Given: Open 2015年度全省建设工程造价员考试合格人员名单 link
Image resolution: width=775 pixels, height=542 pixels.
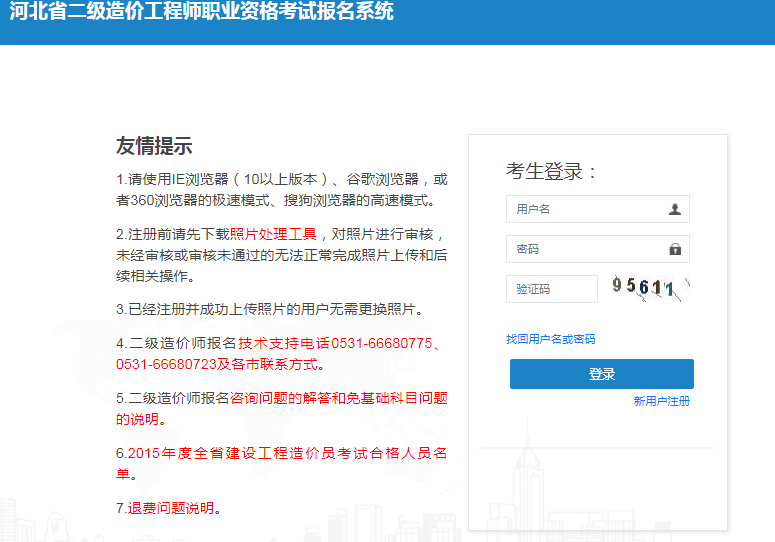Looking at the screenshot, I should click(282, 463).
